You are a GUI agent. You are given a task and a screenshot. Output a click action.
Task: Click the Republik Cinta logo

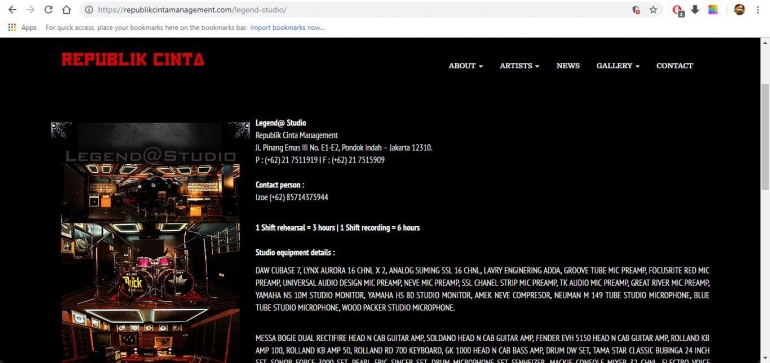tap(133, 59)
